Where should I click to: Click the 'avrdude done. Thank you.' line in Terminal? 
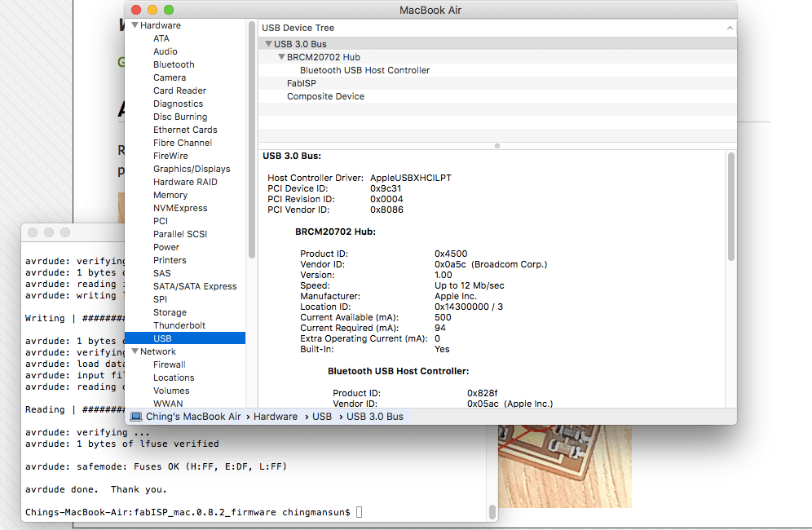(x=96, y=489)
